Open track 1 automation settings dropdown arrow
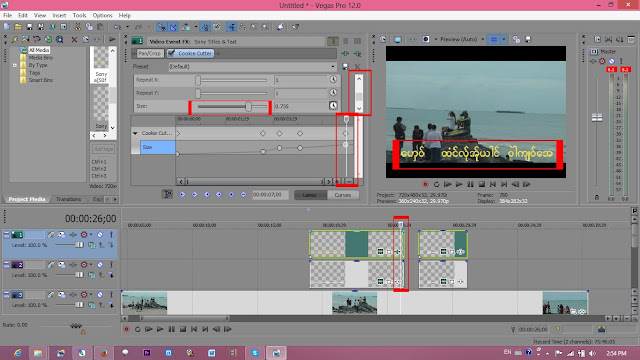640x360 pixels. click(91, 235)
